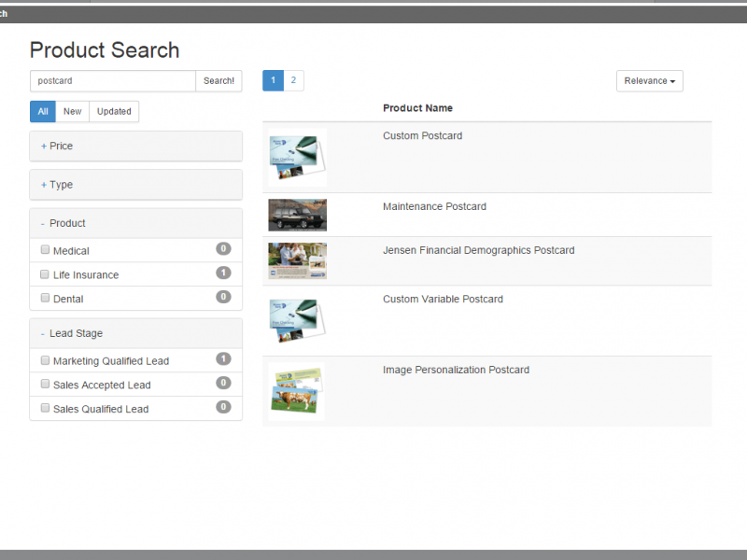This screenshot has width=747, height=560.
Task: Click Jensen Financial Demographics Postcard name
Action: [479, 250]
